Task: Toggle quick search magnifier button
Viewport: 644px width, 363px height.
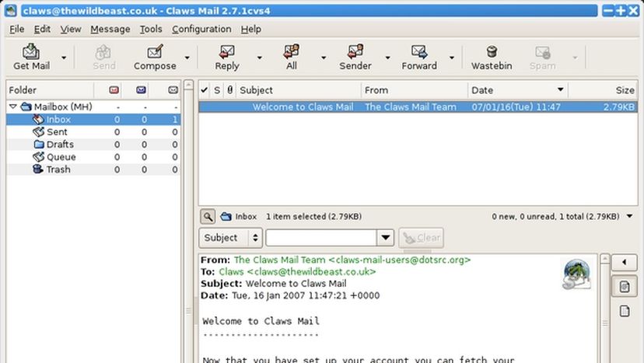Action: point(208,217)
